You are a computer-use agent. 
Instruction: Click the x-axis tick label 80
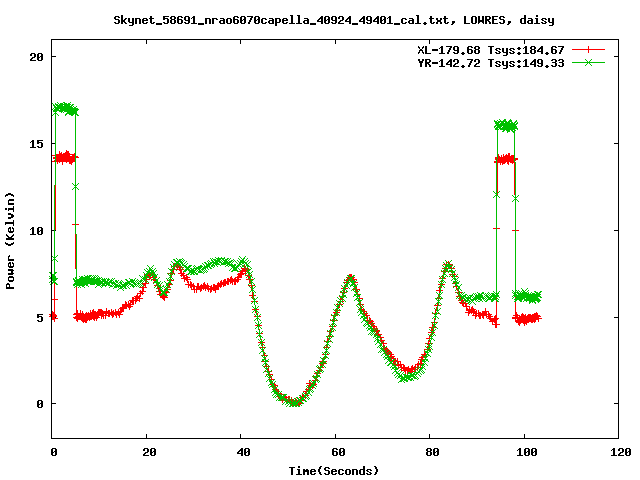[432, 452]
